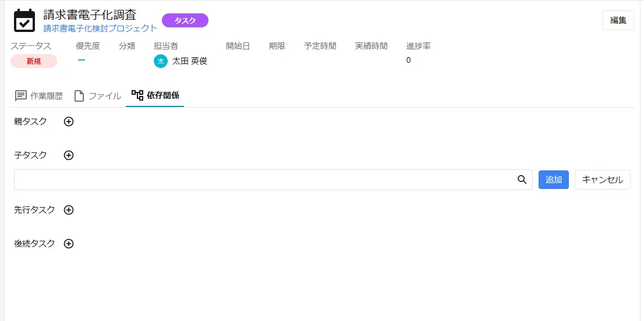Click the plus icon beside 子タスク
The image size is (644, 321).
69,155
